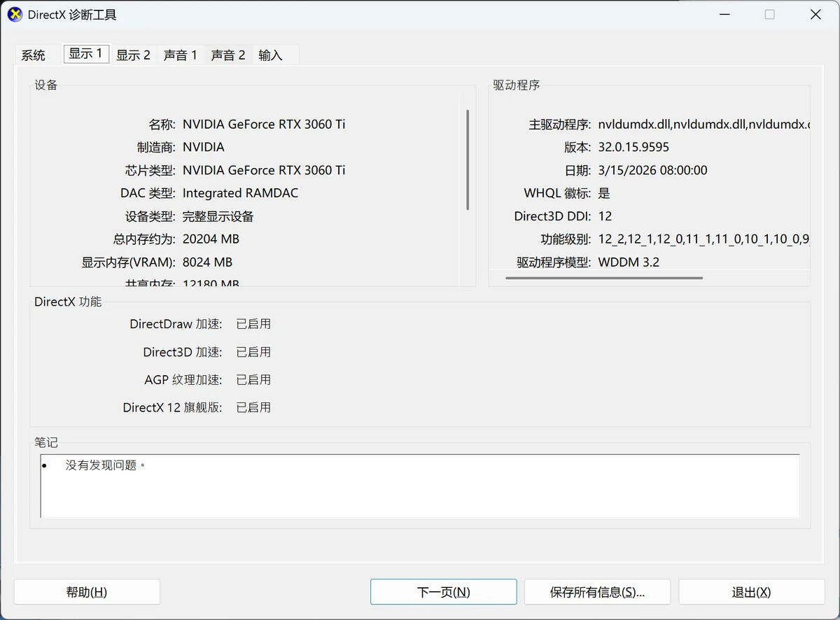Click the 设备 group heading
The image size is (840, 620).
[x=46, y=85]
